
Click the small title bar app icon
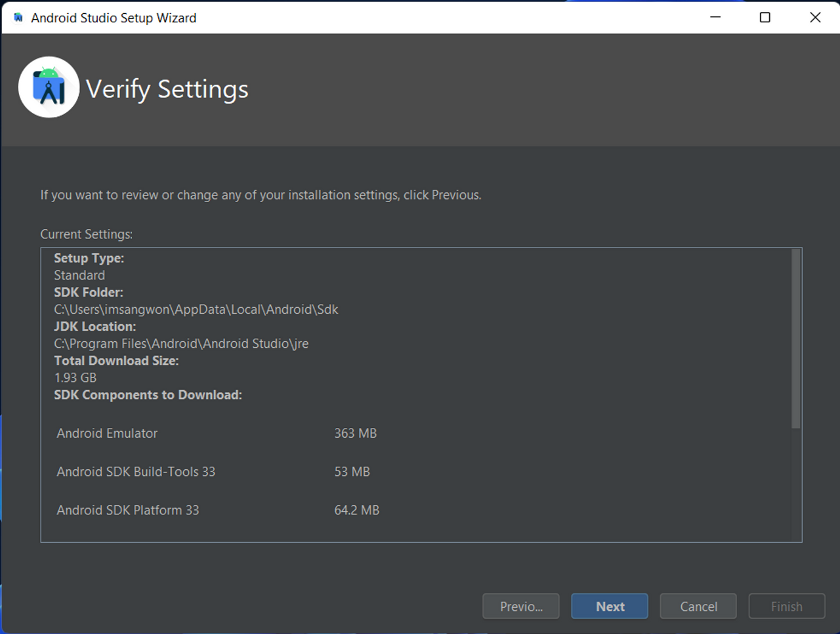click(x=18, y=18)
